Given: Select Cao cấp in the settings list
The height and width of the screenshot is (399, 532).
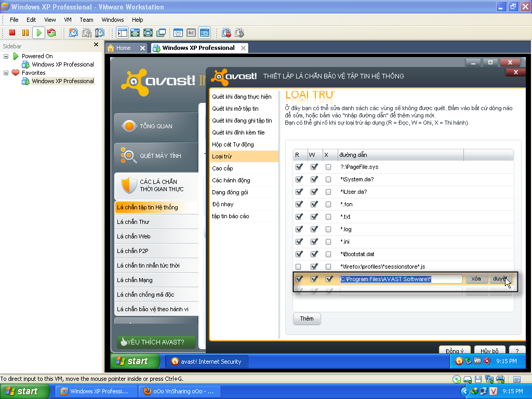Looking at the screenshot, I should [244, 168].
